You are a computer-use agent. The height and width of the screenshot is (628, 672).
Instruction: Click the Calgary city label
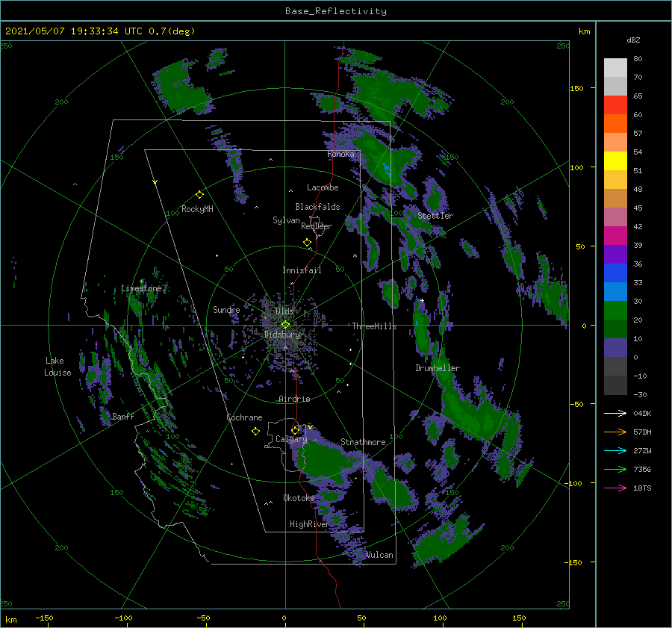(x=291, y=439)
